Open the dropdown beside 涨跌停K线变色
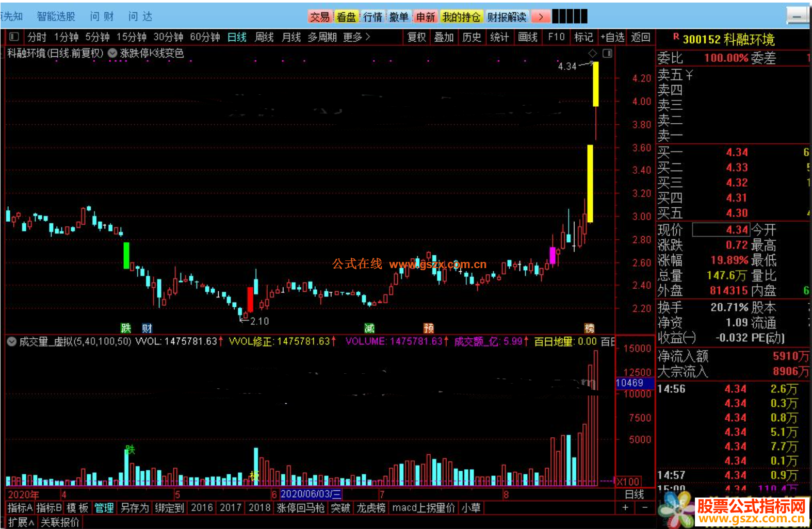 (x=112, y=53)
